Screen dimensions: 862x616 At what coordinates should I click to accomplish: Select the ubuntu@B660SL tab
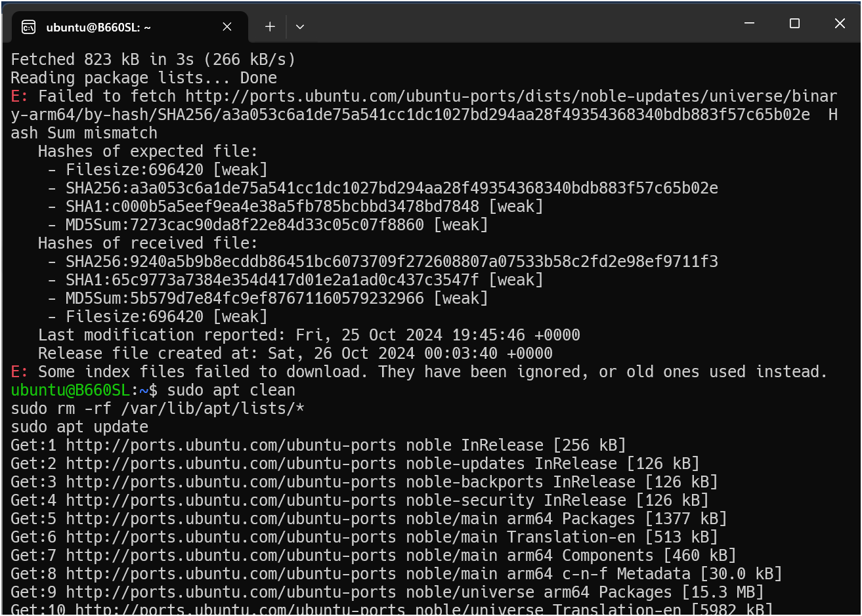tap(130, 27)
